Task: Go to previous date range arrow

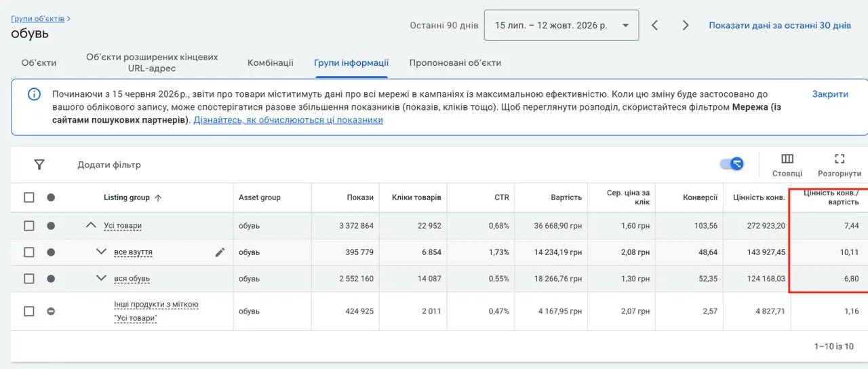Action: click(654, 25)
